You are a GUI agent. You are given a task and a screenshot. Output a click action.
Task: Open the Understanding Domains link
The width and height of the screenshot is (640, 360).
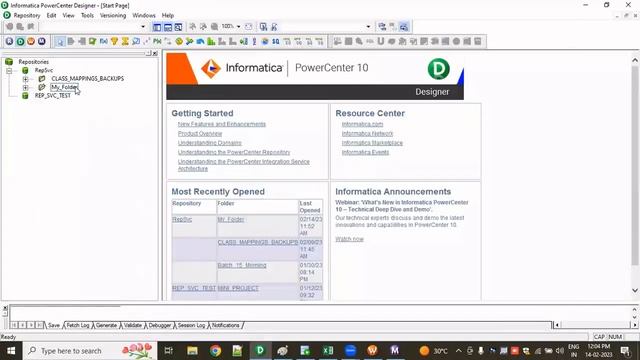click(210, 143)
